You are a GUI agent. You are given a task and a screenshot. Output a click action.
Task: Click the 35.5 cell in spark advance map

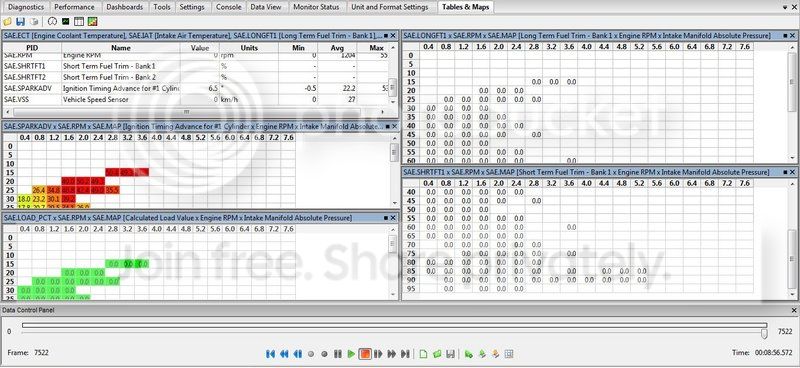[x=112, y=190]
